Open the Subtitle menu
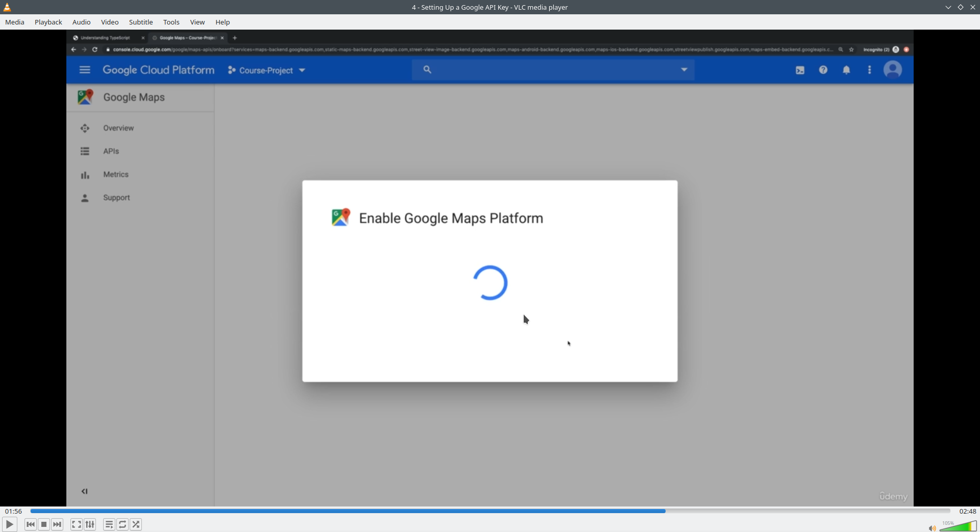This screenshot has width=980, height=532. coord(141,22)
